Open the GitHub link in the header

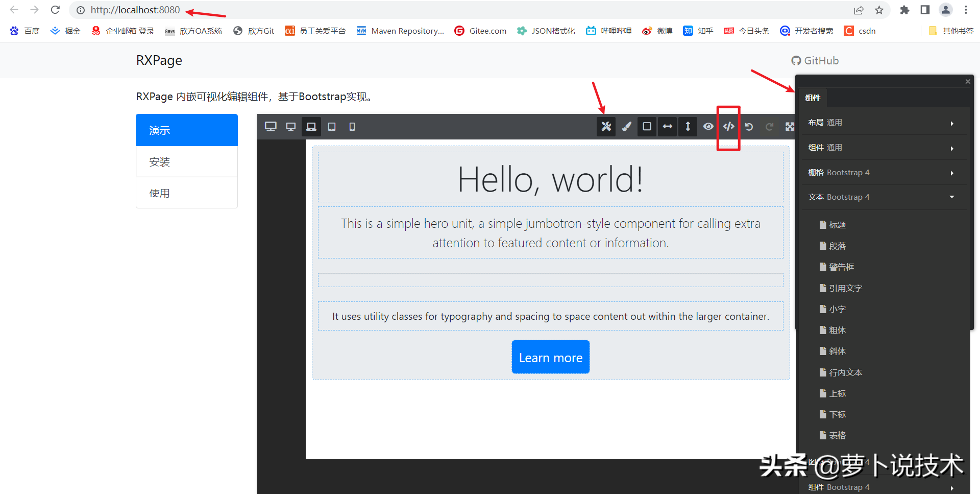click(x=815, y=60)
